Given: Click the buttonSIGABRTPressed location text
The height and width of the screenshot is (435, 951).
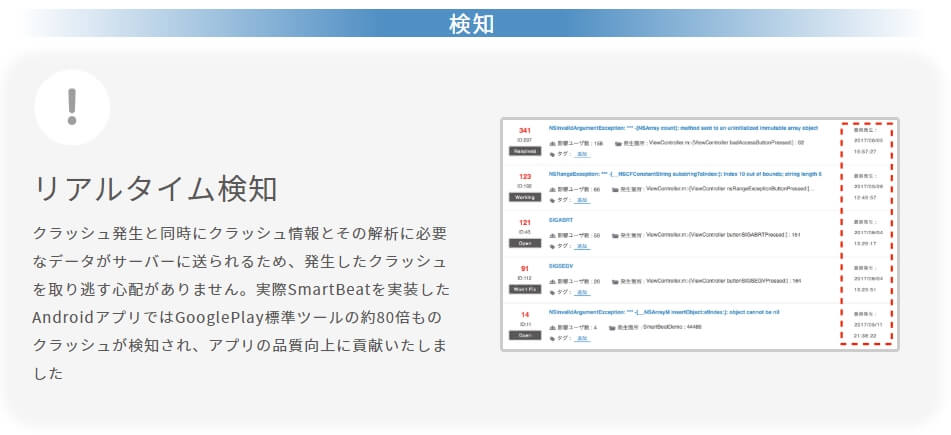Looking at the screenshot, I should pos(724,235).
